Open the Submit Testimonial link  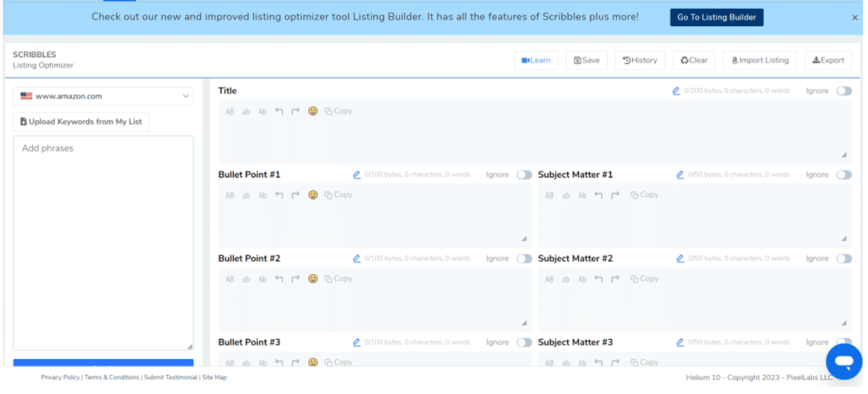tap(171, 378)
